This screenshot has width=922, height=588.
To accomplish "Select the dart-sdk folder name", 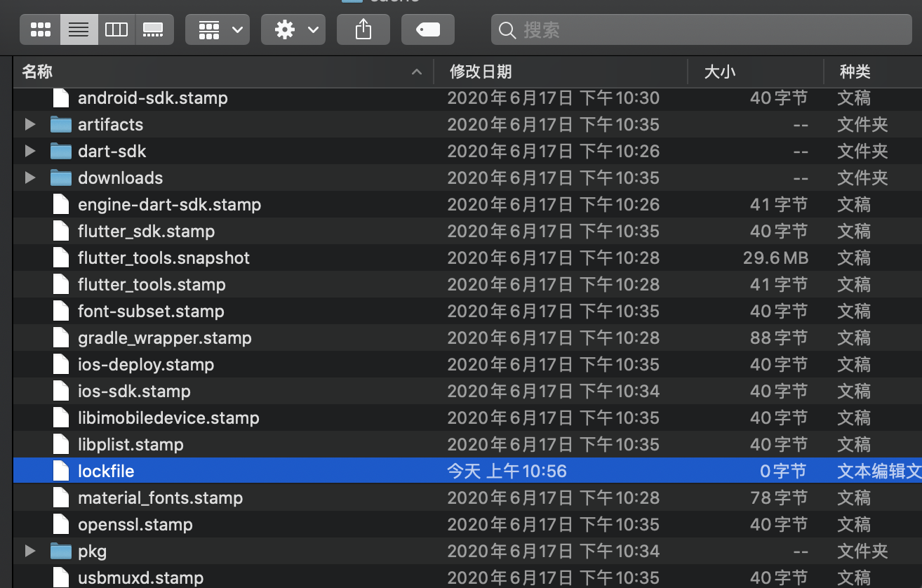I will [112, 151].
